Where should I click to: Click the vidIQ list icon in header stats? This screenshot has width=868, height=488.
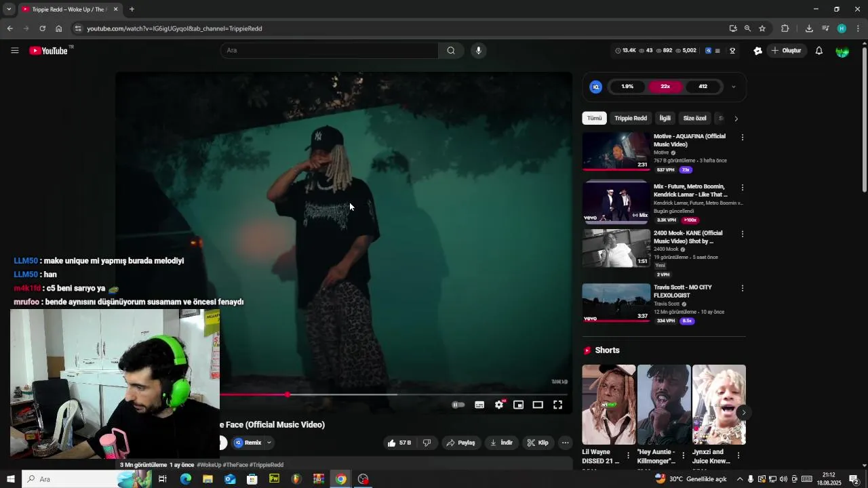[717, 50]
